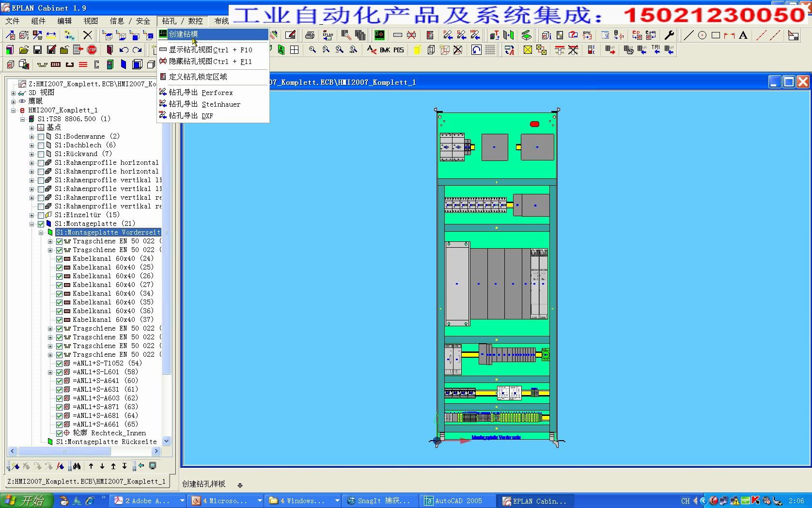
Task: Switch to SnagIt taskbar button
Action: (x=380, y=501)
